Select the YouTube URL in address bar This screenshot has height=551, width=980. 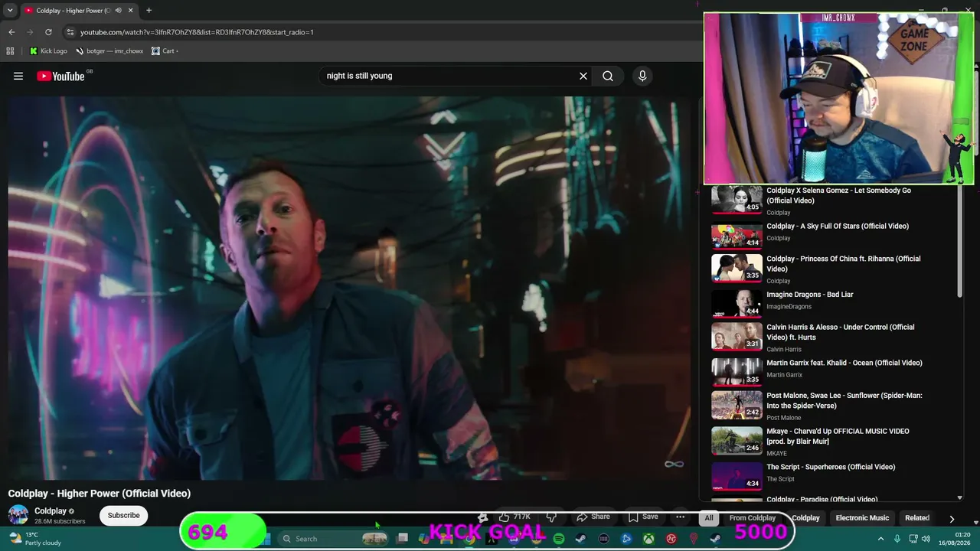pos(197,32)
